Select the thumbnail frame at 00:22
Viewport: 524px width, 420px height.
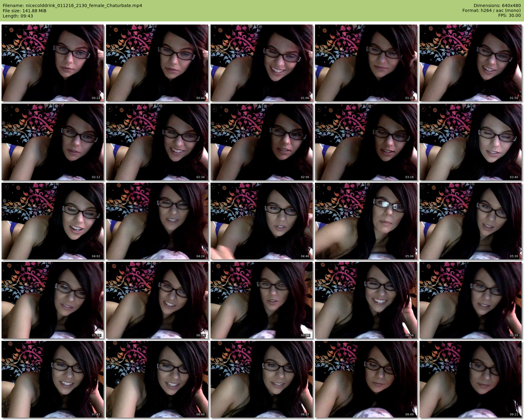(x=53, y=63)
